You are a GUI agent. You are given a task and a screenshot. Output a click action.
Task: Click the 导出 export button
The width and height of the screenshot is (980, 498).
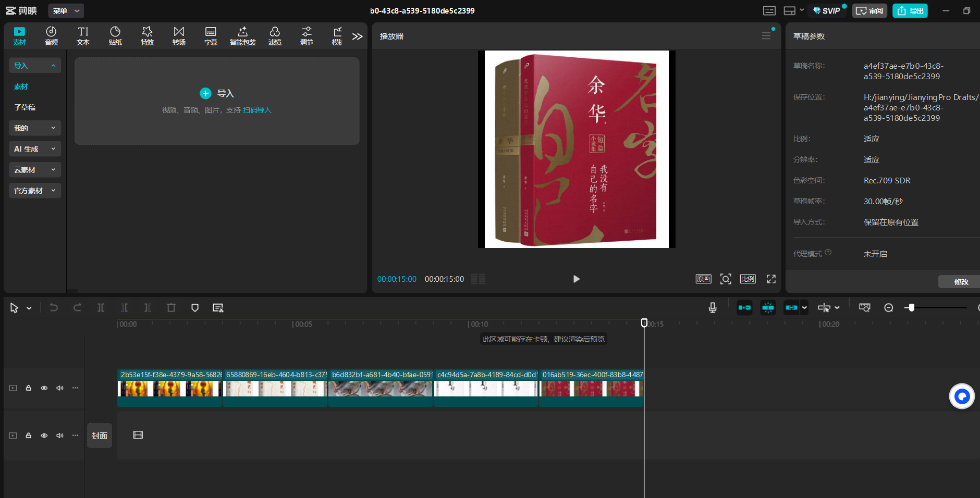[910, 11]
